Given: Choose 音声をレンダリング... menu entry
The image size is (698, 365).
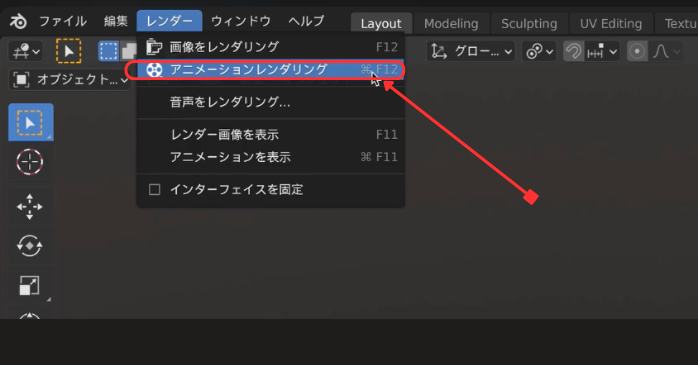Looking at the screenshot, I should click(271, 102).
